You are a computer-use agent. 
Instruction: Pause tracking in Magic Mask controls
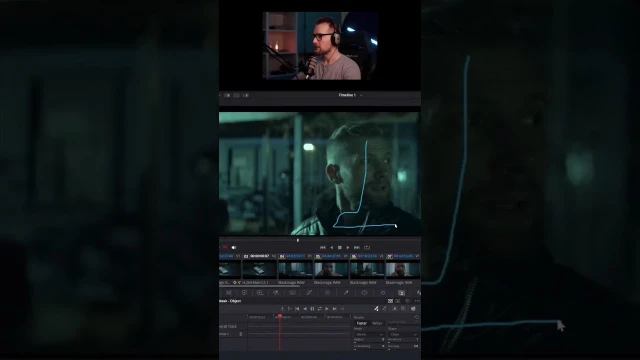(x=312, y=309)
